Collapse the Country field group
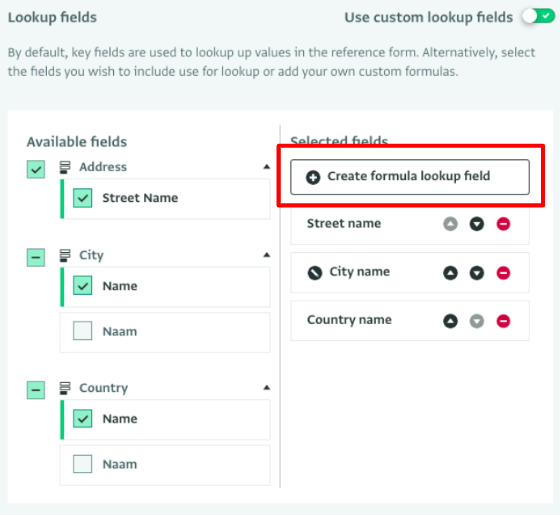The width and height of the screenshot is (560, 515). click(x=266, y=388)
